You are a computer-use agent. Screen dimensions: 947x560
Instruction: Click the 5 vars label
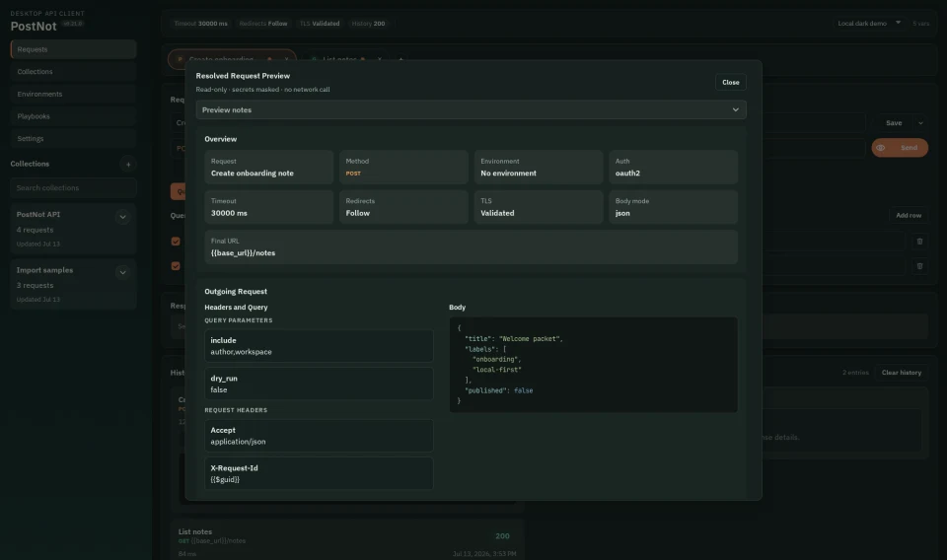(x=920, y=24)
